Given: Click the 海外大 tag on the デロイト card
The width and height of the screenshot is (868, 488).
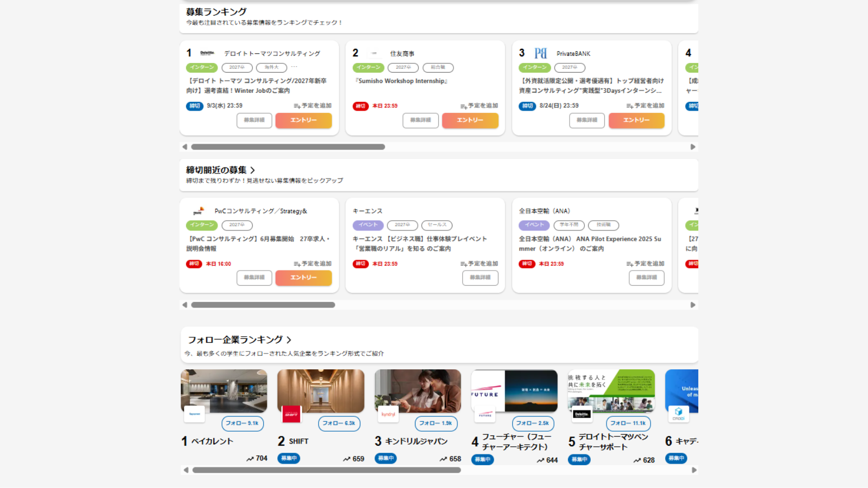Looking at the screenshot, I should click(x=272, y=68).
